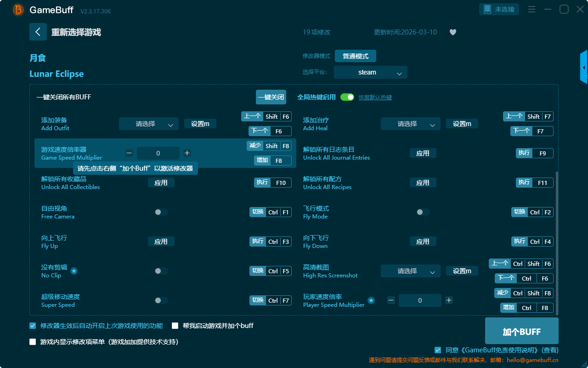The height and width of the screenshot is (368, 588).
Task: Click the restore default hotkeys link
Action: 375,98
